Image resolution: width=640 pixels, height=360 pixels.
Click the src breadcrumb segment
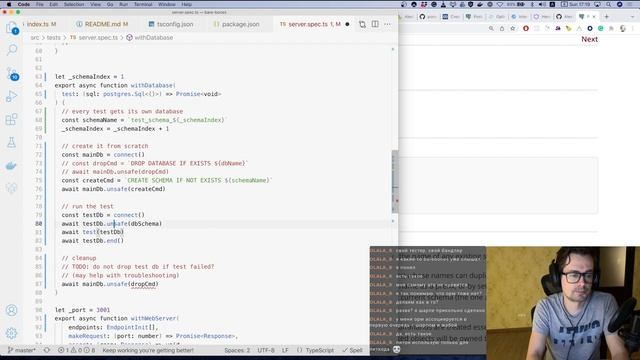(x=35, y=38)
